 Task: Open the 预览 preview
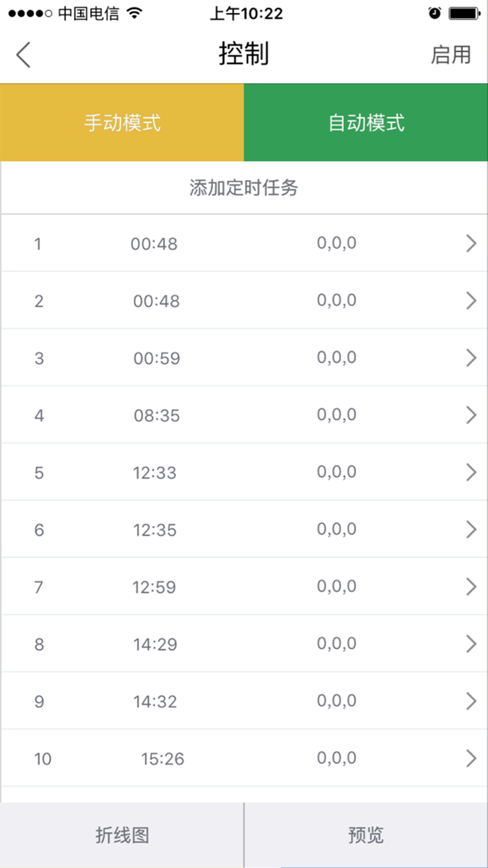click(366, 835)
